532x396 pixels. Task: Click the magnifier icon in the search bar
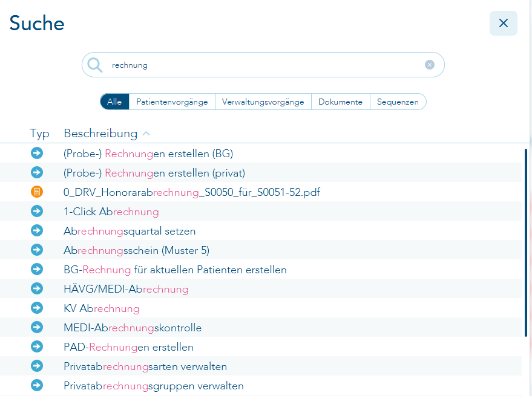95,64
